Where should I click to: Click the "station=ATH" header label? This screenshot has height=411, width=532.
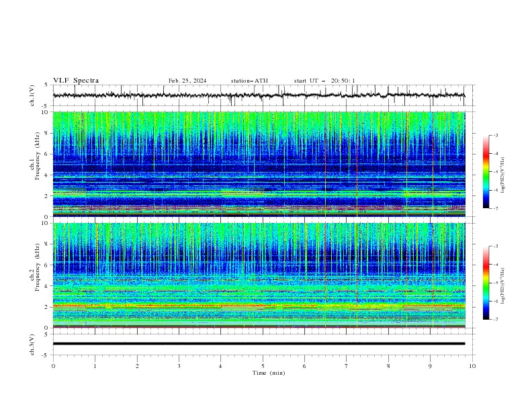[249, 81]
